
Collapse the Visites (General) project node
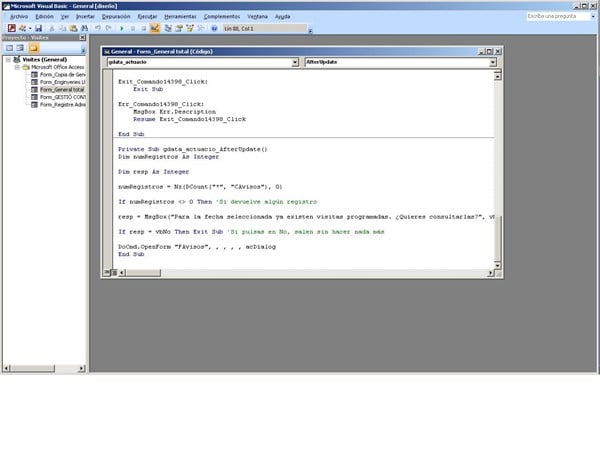6,59
